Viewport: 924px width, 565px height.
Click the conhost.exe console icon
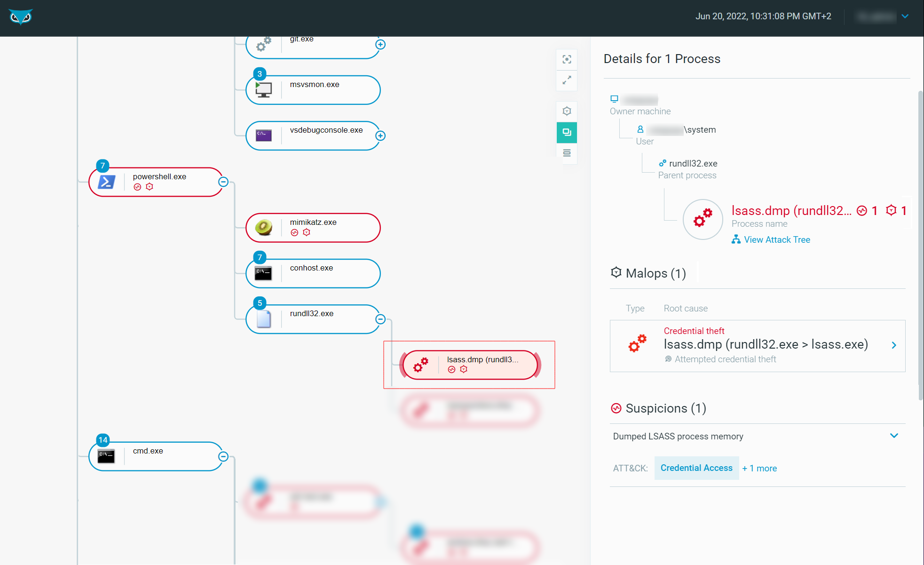tap(263, 273)
